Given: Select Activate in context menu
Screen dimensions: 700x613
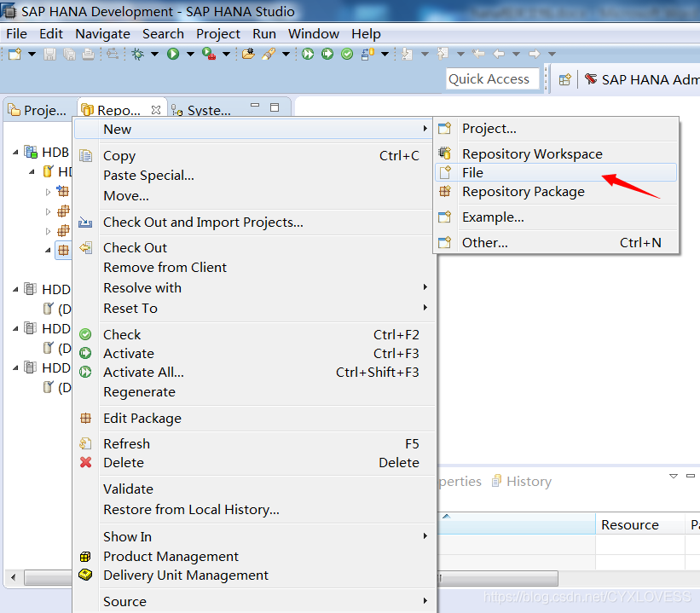Looking at the screenshot, I should tap(254, 354).
